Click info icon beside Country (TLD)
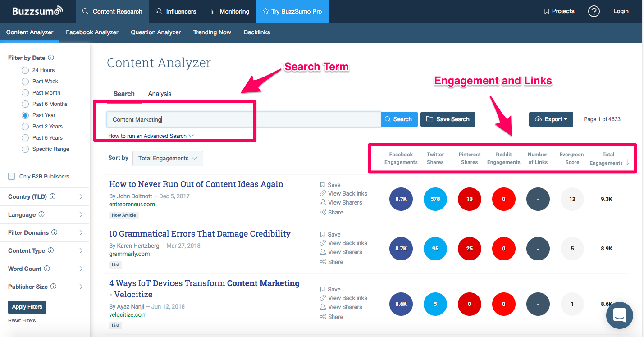 click(x=53, y=196)
